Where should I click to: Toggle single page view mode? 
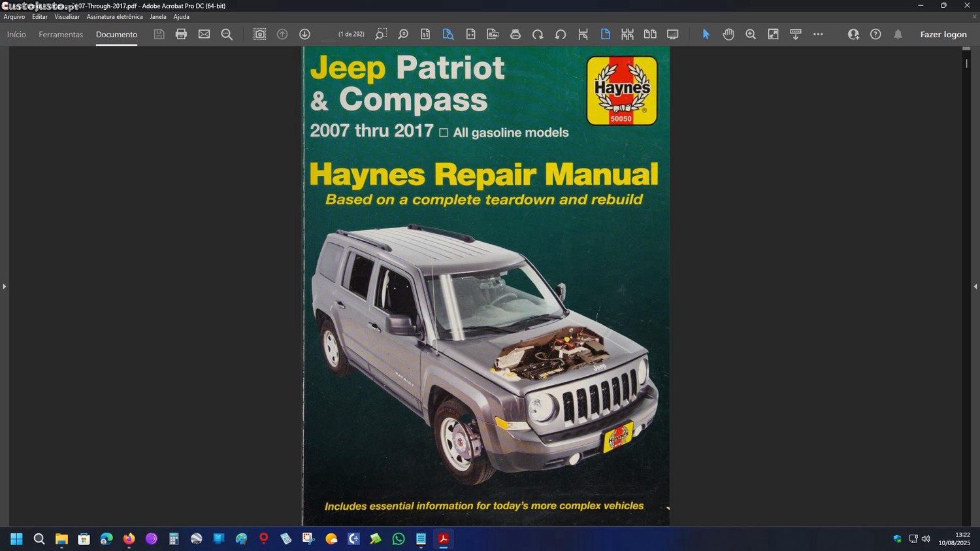coord(605,34)
